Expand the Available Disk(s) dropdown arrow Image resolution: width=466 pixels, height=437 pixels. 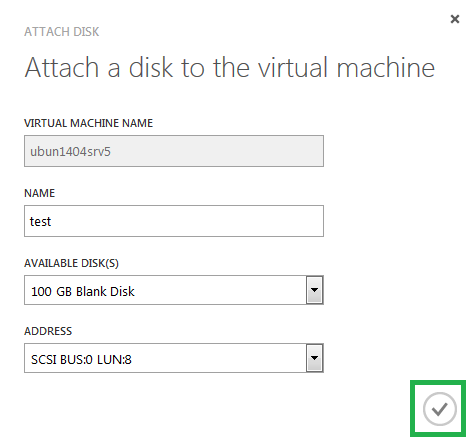pos(314,290)
